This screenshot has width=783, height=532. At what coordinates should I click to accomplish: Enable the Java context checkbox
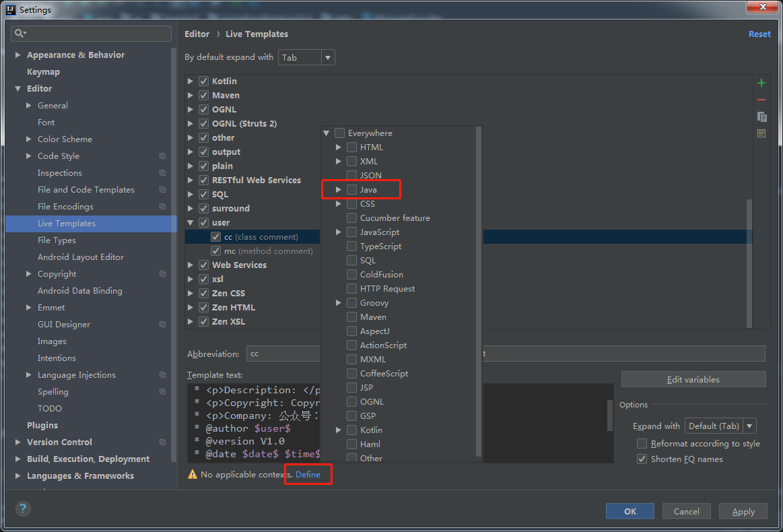click(351, 190)
